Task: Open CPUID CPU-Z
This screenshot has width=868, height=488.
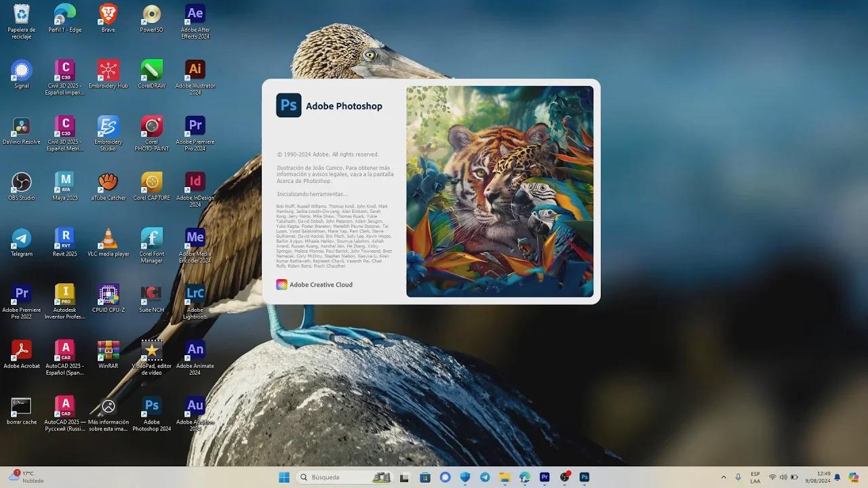Action: click(108, 294)
